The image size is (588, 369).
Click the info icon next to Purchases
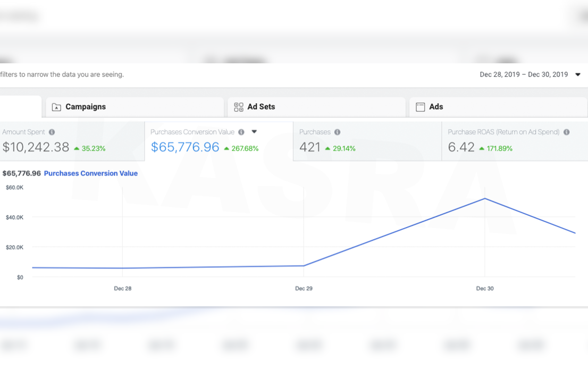coord(337,132)
